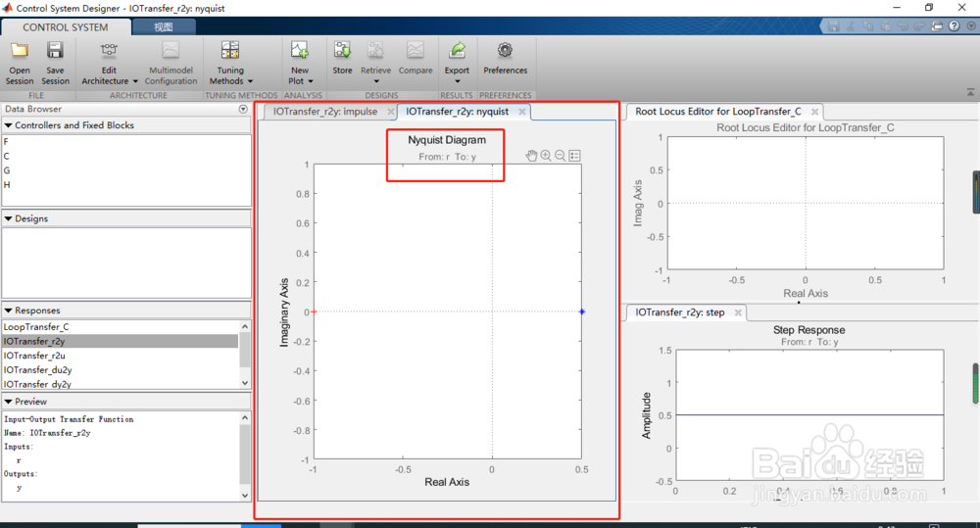This screenshot has width=980, height=528.
Task: Store the current design
Action: pos(342,51)
